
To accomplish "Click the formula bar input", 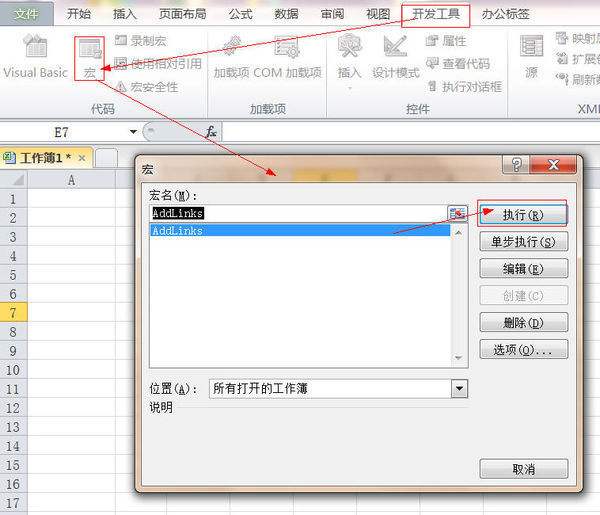I will click(411, 132).
